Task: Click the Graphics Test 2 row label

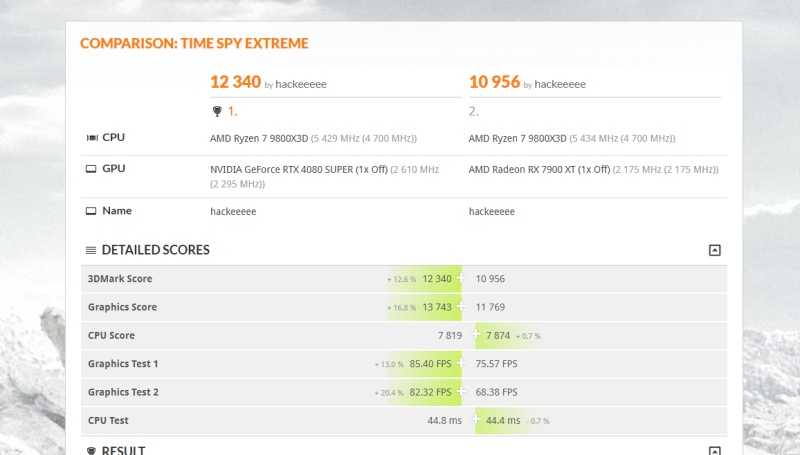Action: coord(123,392)
